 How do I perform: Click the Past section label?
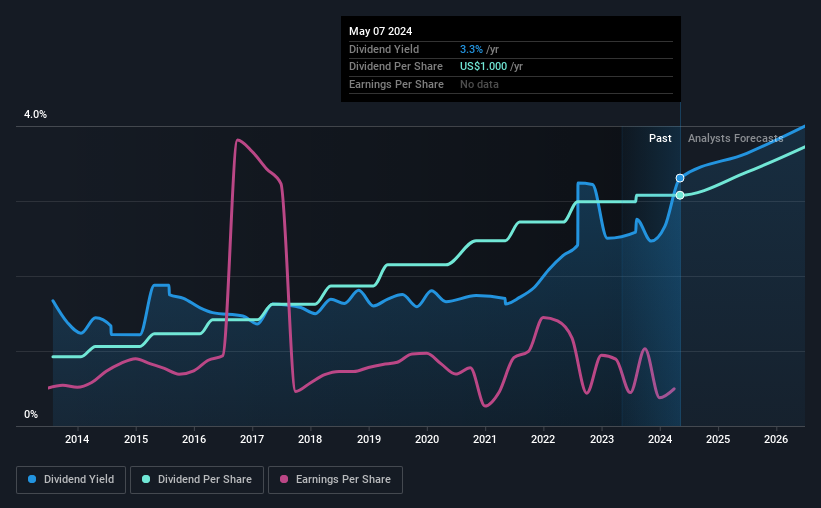(660, 139)
